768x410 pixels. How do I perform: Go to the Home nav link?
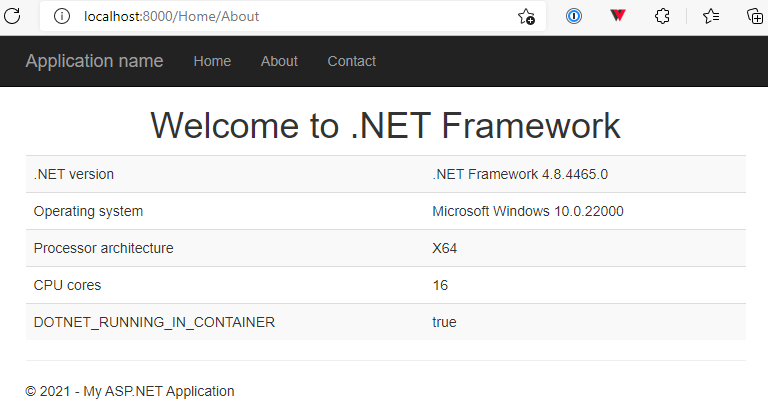[212, 61]
